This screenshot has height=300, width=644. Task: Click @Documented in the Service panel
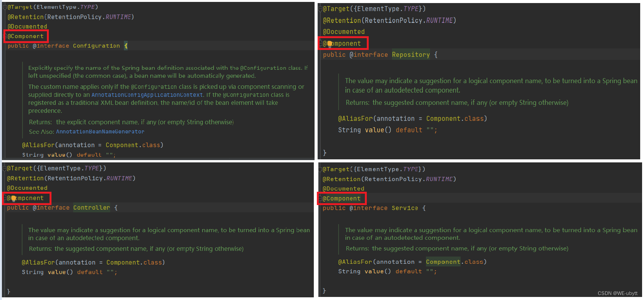point(343,189)
